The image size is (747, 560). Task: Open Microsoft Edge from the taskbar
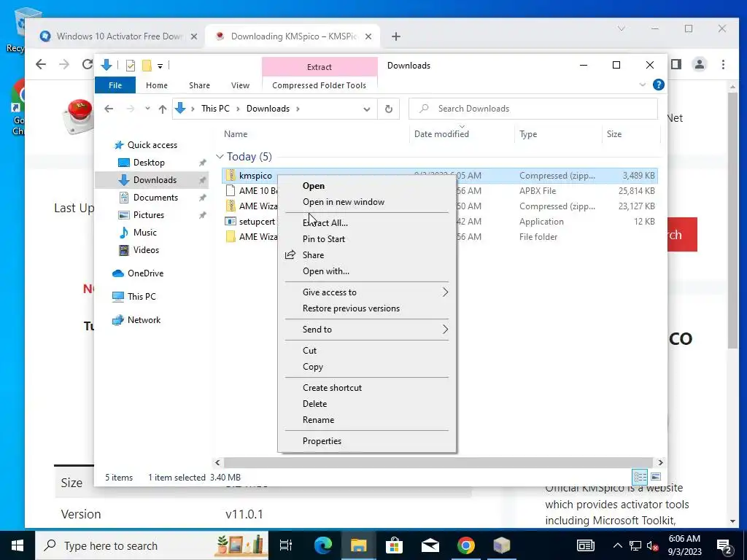click(x=323, y=545)
